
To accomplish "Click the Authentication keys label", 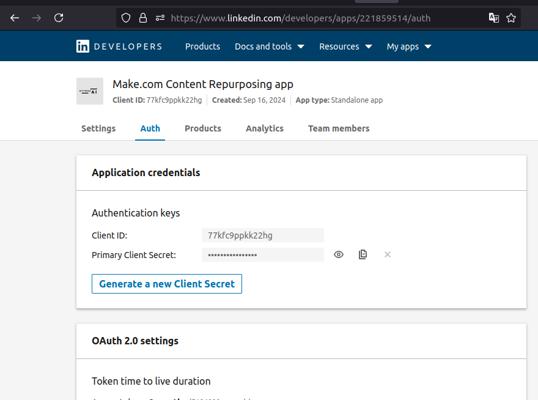I will click(x=136, y=213).
